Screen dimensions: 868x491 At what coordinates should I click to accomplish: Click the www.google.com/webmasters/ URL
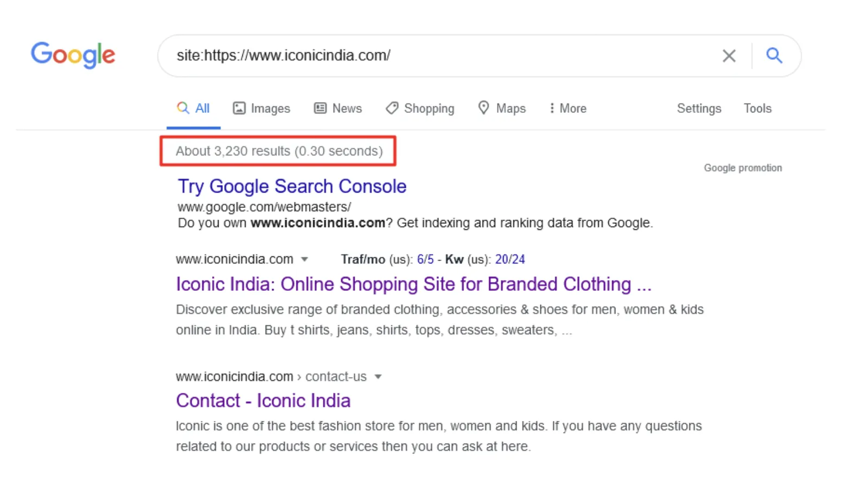pos(264,207)
